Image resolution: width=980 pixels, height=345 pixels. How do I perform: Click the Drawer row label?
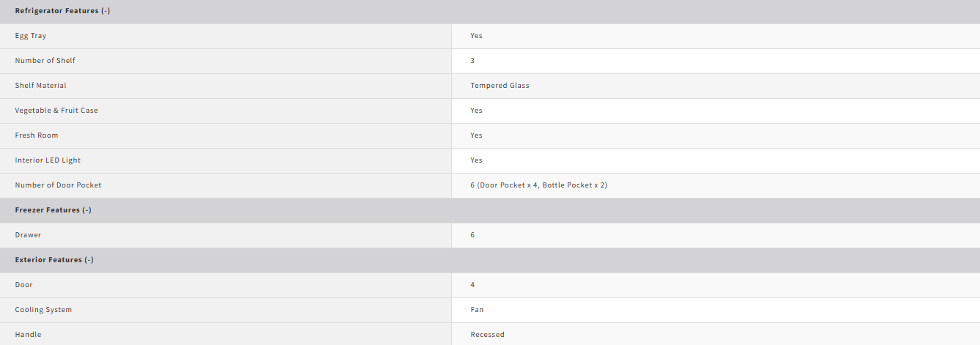point(28,235)
